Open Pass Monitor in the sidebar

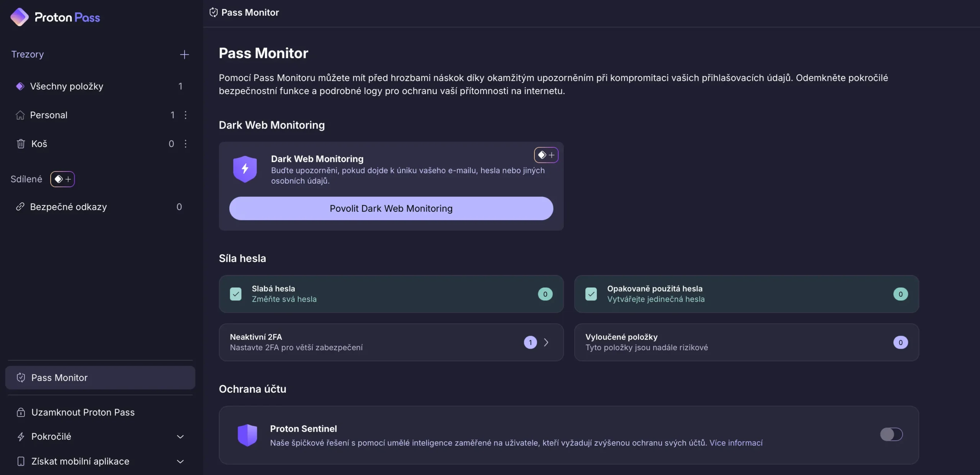[x=59, y=377]
